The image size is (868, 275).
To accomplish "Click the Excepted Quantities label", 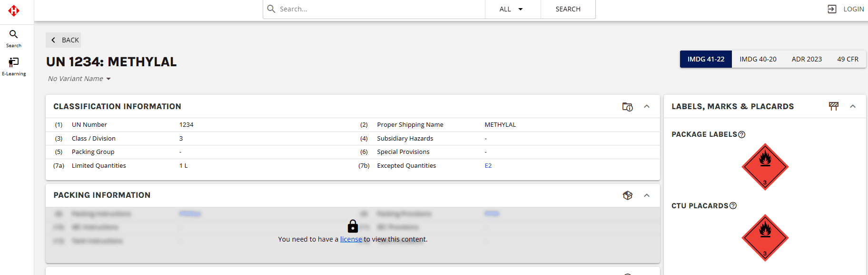I will tap(406, 166).
